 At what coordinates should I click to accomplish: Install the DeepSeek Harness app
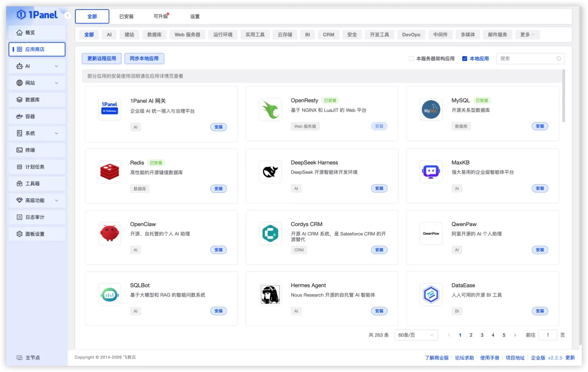(379, 188)
